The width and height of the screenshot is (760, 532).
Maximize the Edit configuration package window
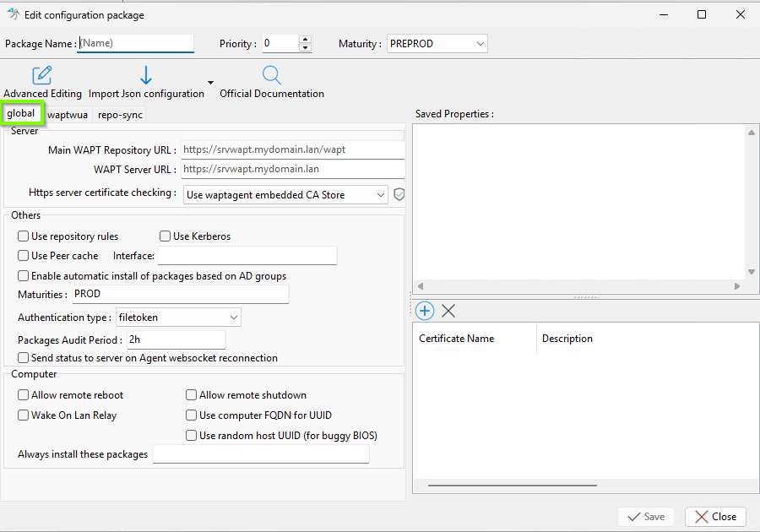click(702, 14)
